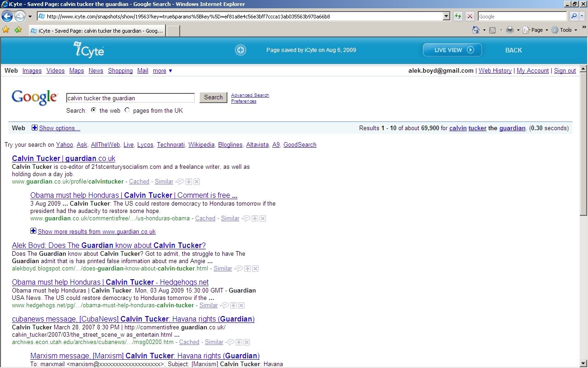Open Mail link in Google bar

point(143,70)
